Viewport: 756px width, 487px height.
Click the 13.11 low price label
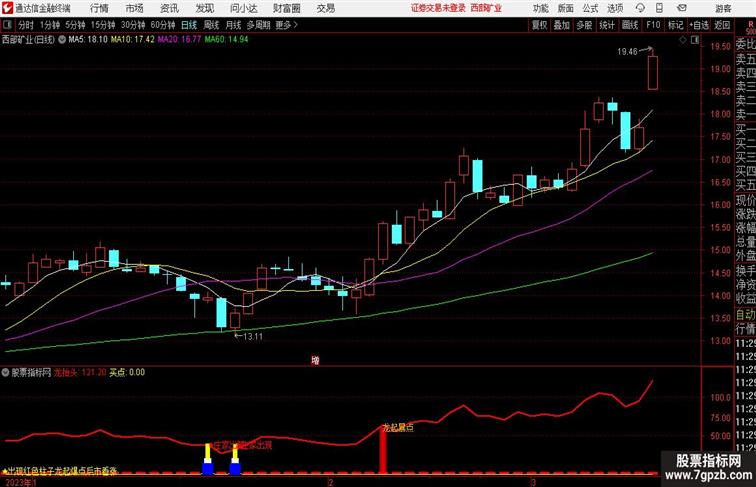click(253, 337)
